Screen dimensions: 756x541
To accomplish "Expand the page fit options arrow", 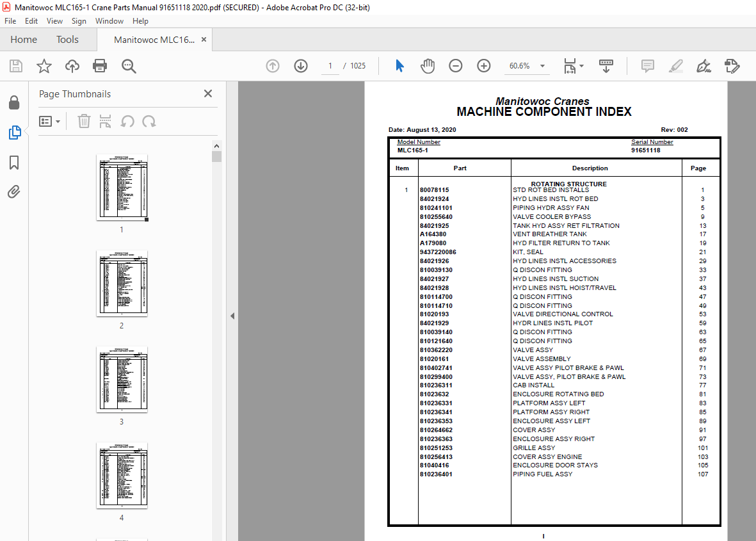I will (581, 66).
